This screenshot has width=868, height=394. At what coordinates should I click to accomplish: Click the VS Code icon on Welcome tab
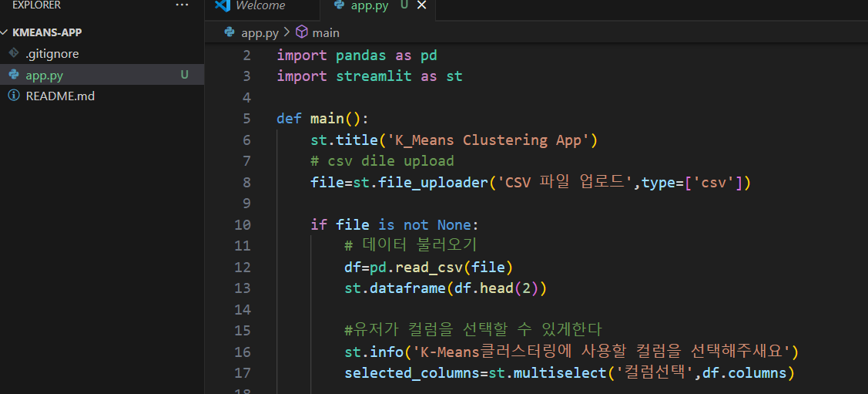(x=222, y=5)
